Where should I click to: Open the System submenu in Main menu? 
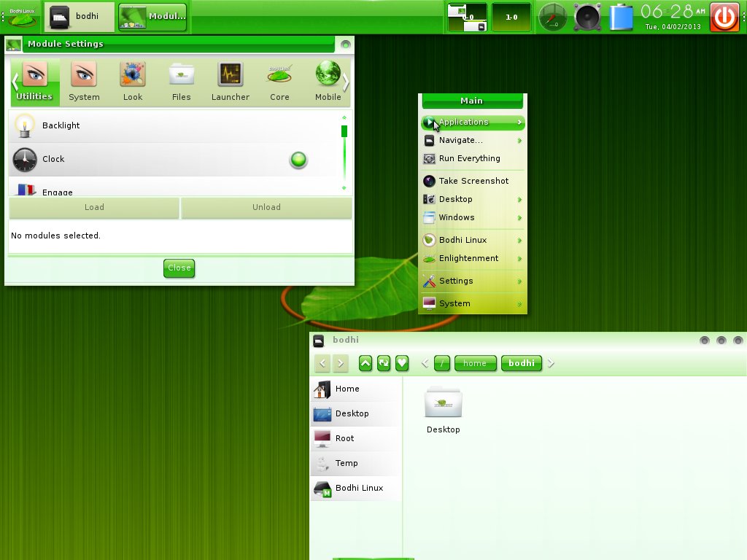pyautogui.click(x=473, y=303)
